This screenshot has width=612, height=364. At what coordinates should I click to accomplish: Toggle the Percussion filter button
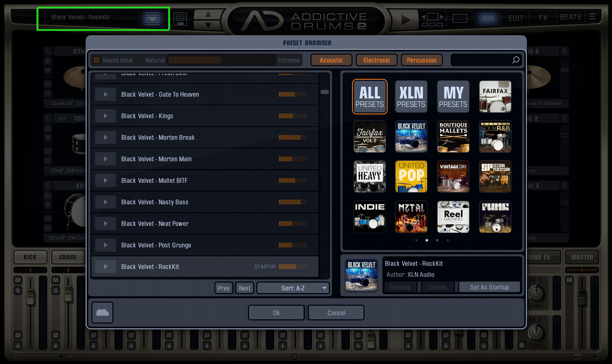[422, 60]
